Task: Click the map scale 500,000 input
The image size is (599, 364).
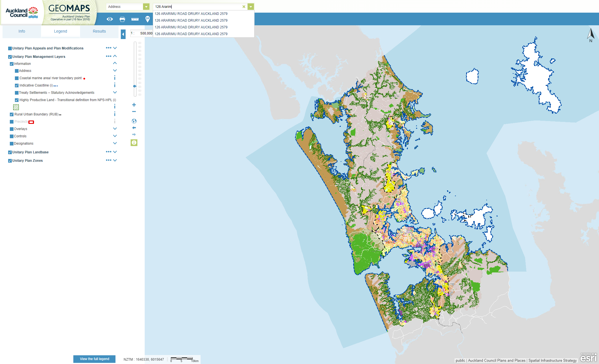Action: pyautogui.click(x=146, y=33)
